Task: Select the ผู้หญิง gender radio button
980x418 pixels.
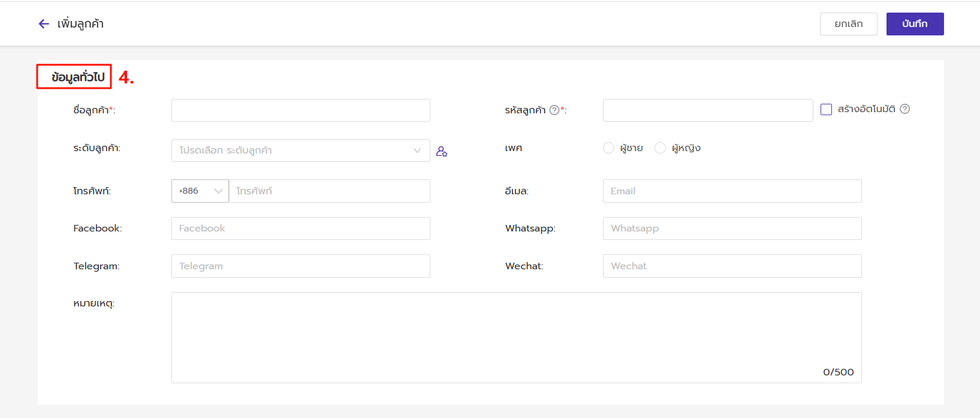Action: pos(660,148)
